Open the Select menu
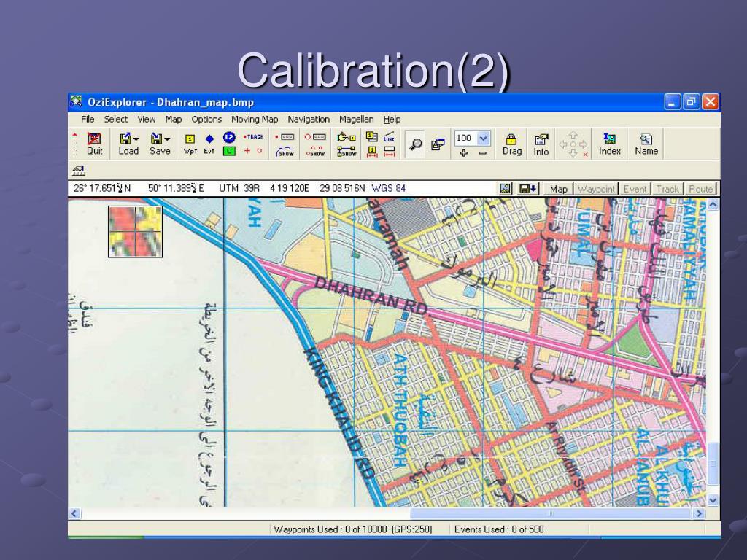 pyautogui.click(x=116, y=119)
